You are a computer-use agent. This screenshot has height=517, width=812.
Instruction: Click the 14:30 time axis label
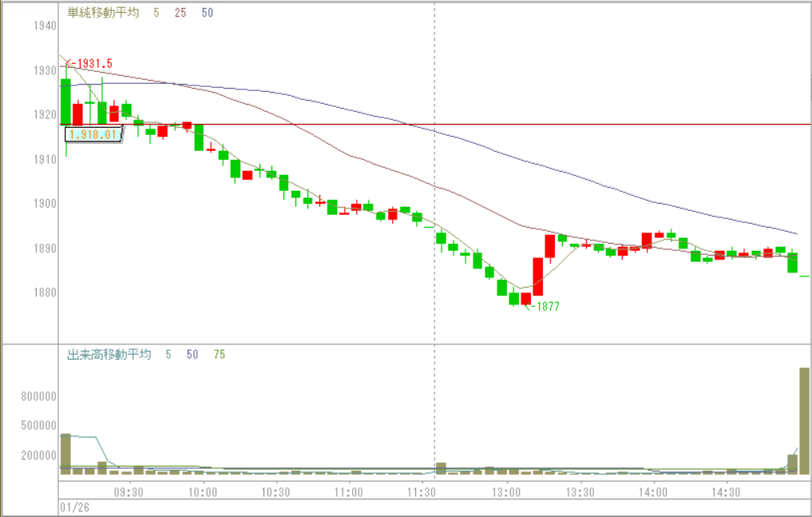(726, 492)
